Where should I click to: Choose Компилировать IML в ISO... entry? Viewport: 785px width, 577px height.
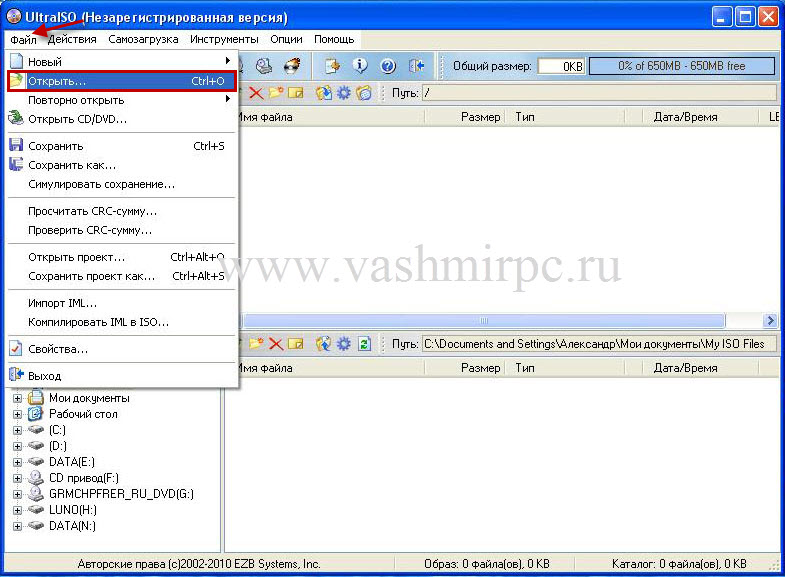[x=122, y=322]
